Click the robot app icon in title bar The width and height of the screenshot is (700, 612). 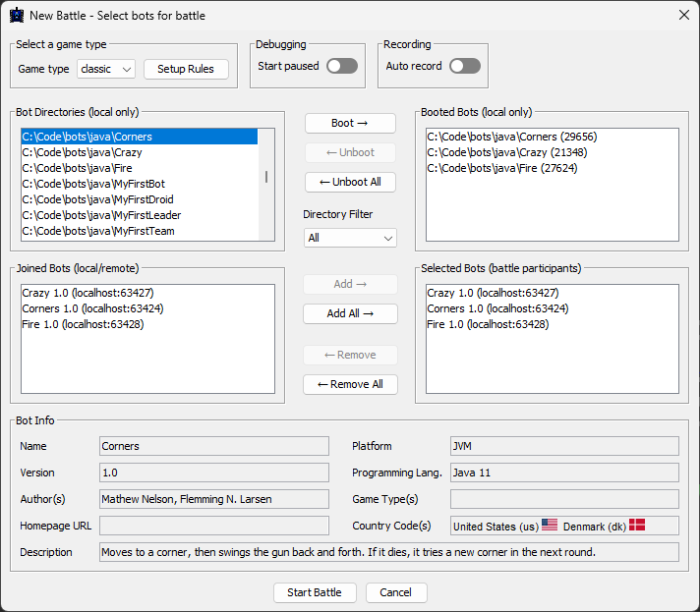pos(17,16)
